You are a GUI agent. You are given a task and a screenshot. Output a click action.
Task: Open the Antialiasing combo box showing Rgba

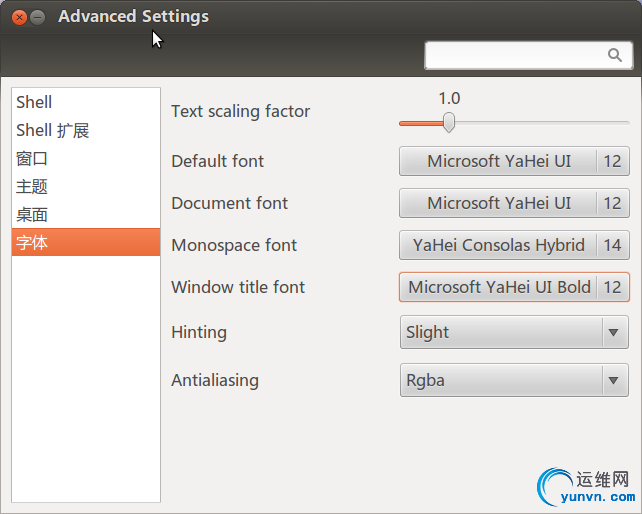[x=500, y=380]
